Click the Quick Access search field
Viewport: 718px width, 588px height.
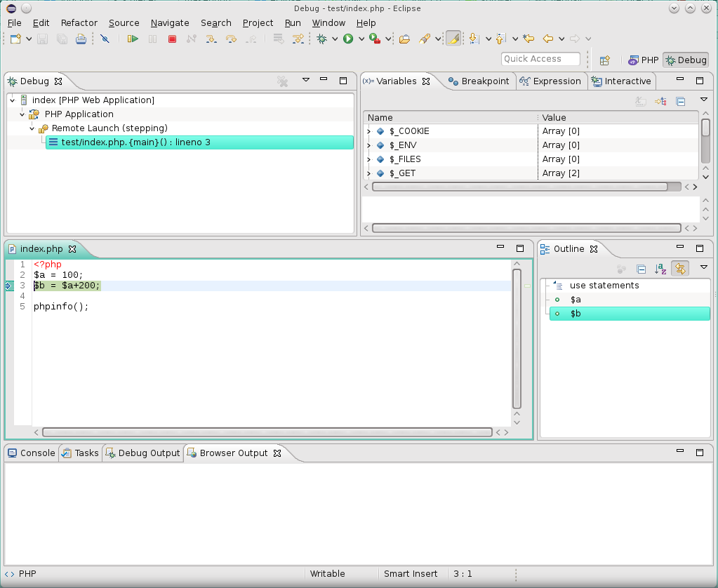[x=540, y=59]
